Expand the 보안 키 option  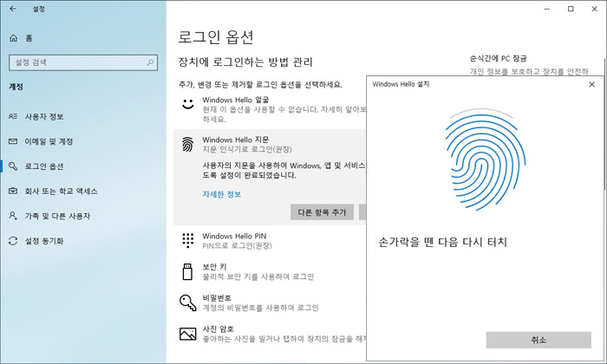point(270,271)
